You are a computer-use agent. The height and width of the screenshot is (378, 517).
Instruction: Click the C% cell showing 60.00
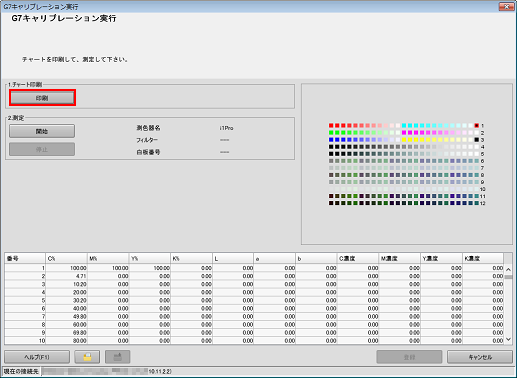66,324
